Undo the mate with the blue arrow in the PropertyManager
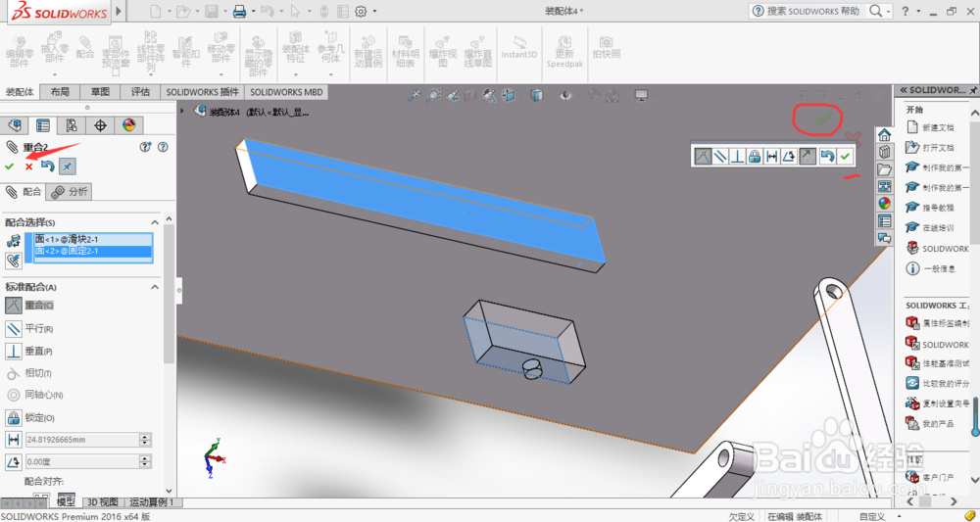Image resolution: width=980 pixels, height=522 pixels. tap(47, 166)
